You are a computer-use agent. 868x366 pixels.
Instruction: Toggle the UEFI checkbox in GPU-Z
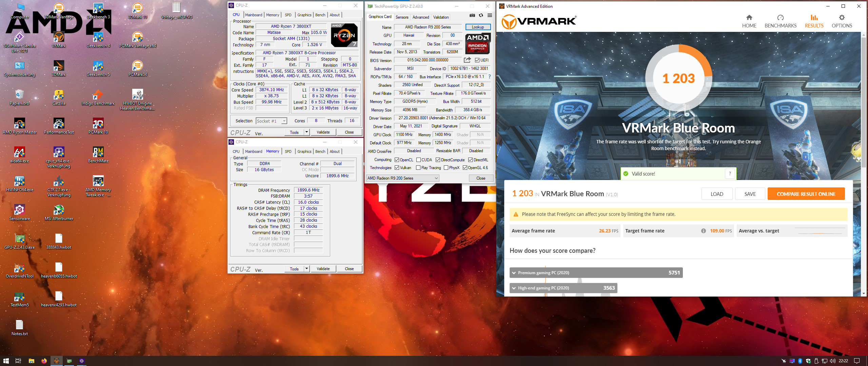tap(477, 60)
